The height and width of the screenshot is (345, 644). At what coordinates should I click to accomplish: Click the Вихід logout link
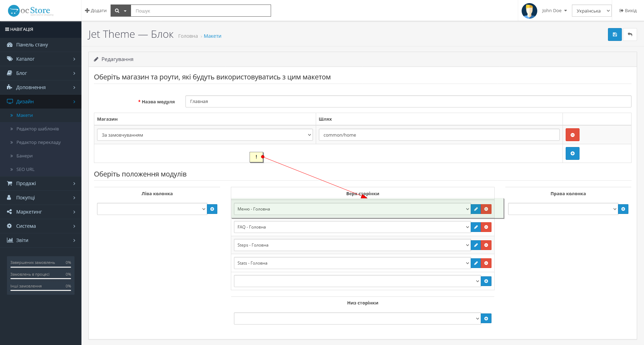pyautogui.click(x=628, y=11)
